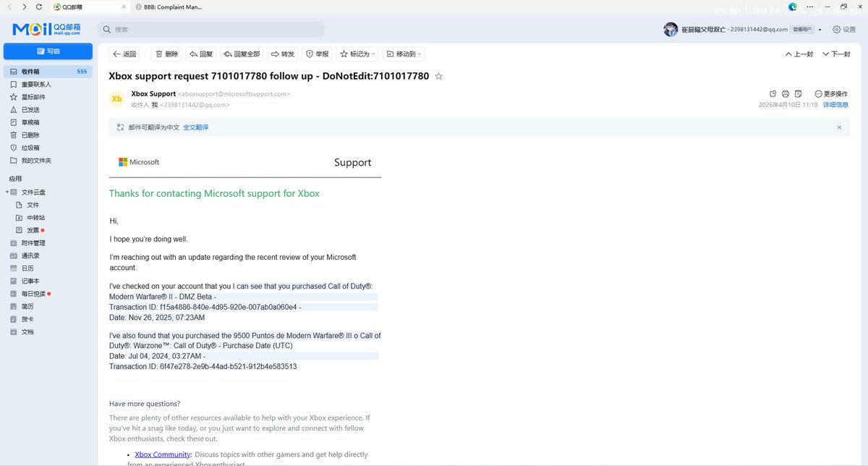Delete the email with 删除 button

(166, 54)
